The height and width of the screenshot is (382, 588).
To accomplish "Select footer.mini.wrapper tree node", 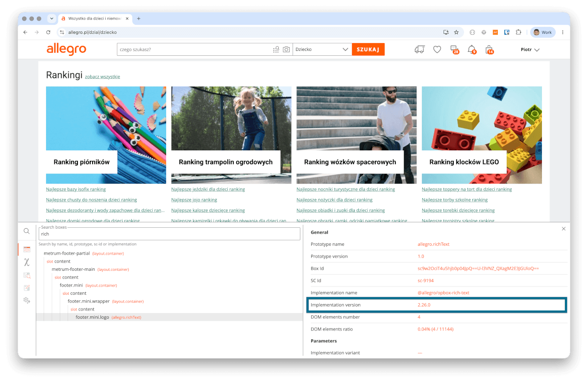I will 89,301.
